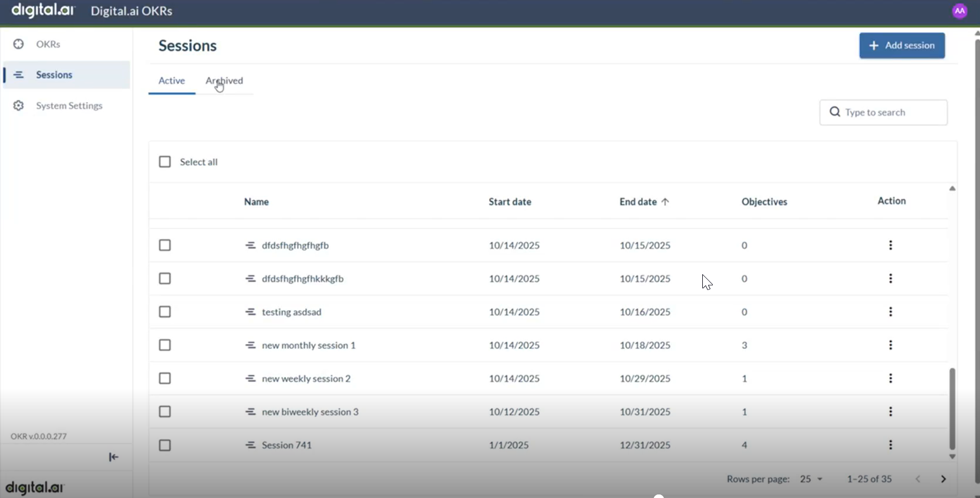Check the dfdsfhgfhgfhkkkgfb row checkbox

point(165,278)
